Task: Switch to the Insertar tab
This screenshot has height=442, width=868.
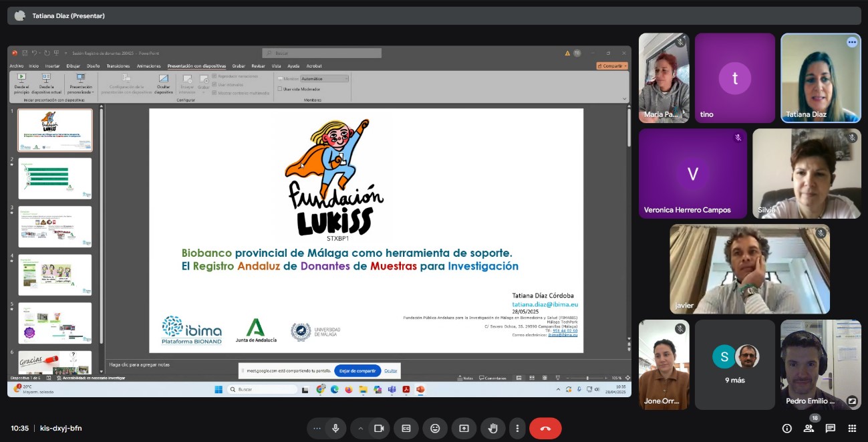Action: [x=52, y=66]
